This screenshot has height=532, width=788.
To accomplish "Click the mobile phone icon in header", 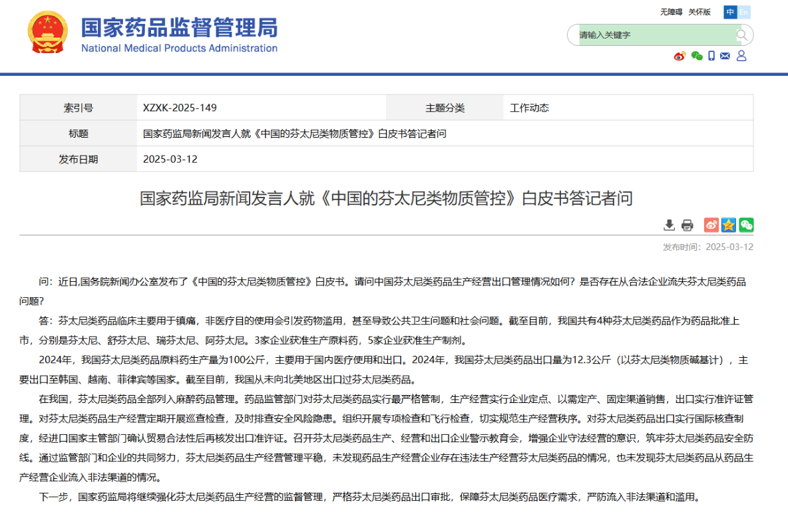I will click(x=711, y=56).
